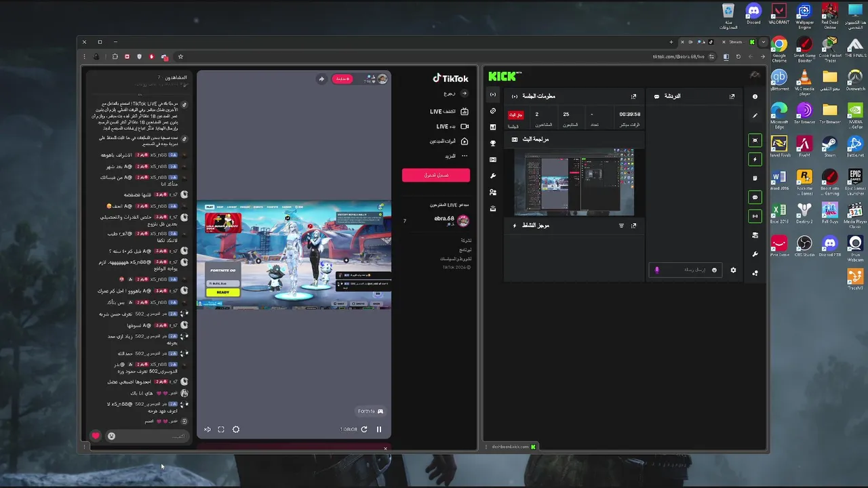Image resolution: width=868 pixels, height=488 pixels.
Task: Pause the TikTok live video
Action: [x=379, y=429]
